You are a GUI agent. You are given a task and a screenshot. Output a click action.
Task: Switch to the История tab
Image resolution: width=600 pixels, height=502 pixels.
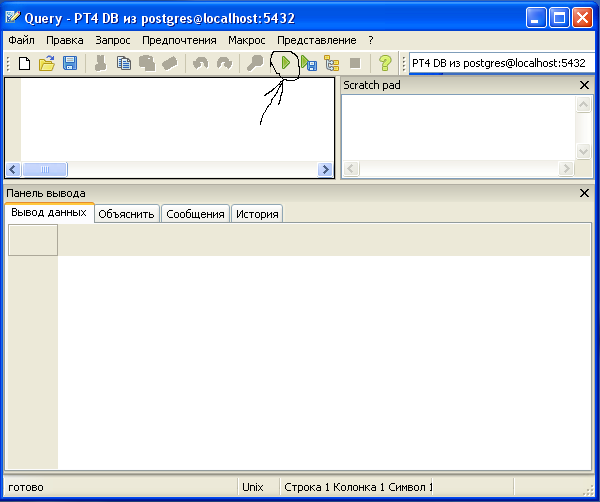click(257, 214)
